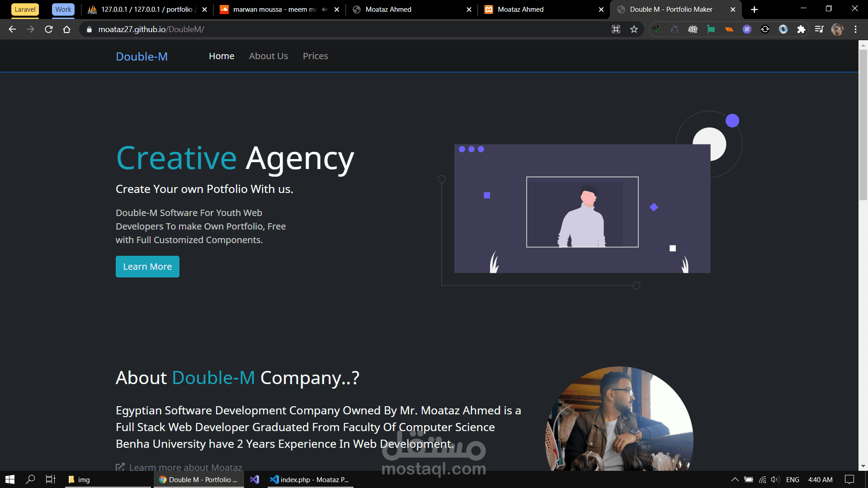Switch to index.php VS Code taskbar item
The image size is (868, 488).
click(310, 479)
